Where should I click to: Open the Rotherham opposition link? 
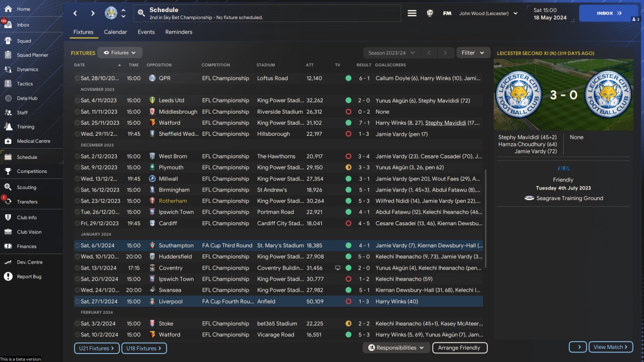pyautogui.click(x=173, y=201)
